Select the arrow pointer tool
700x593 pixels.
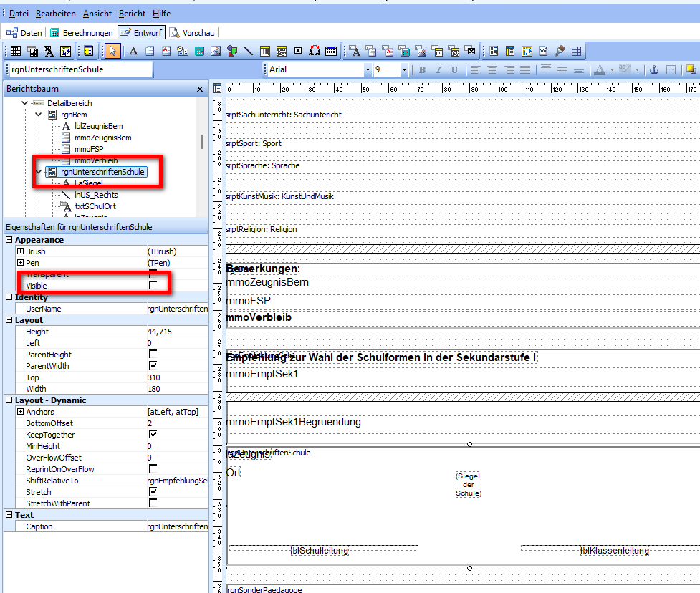[112, 51]
